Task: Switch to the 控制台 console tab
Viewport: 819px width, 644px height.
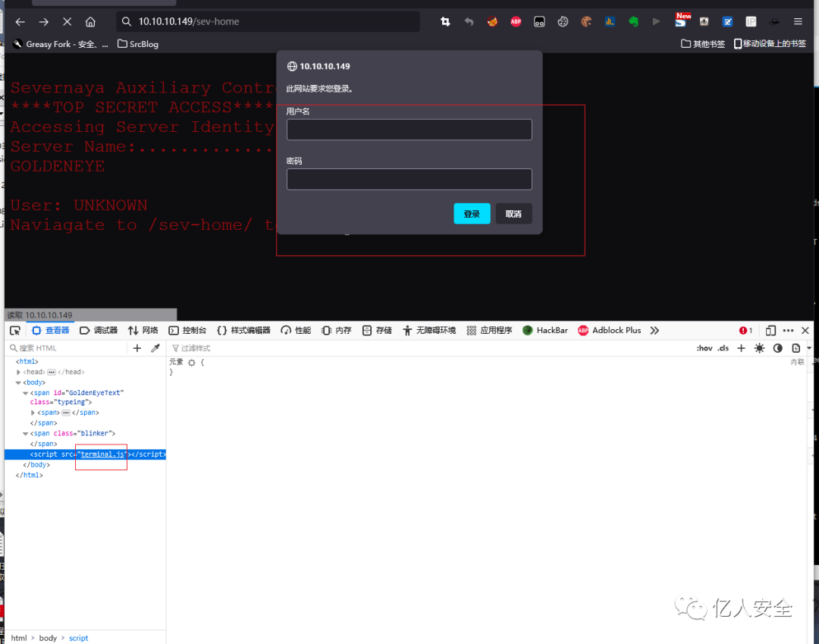Action: click(x=187, y=331)
